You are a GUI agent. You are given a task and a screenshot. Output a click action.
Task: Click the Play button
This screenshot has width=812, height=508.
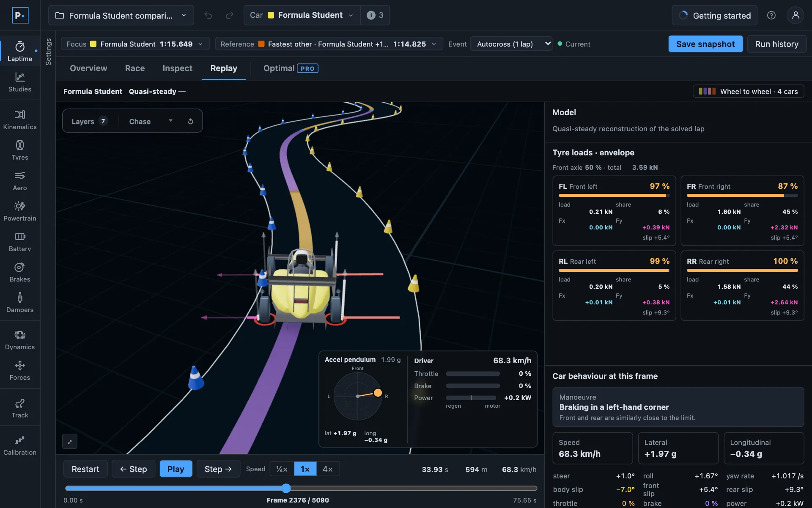pos(176,469)
